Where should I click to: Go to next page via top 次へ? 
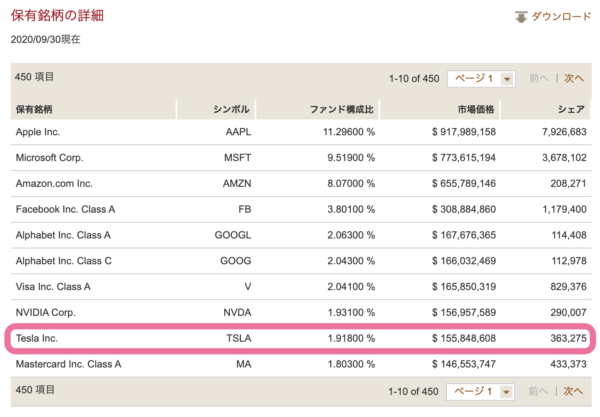pos(574,78)
